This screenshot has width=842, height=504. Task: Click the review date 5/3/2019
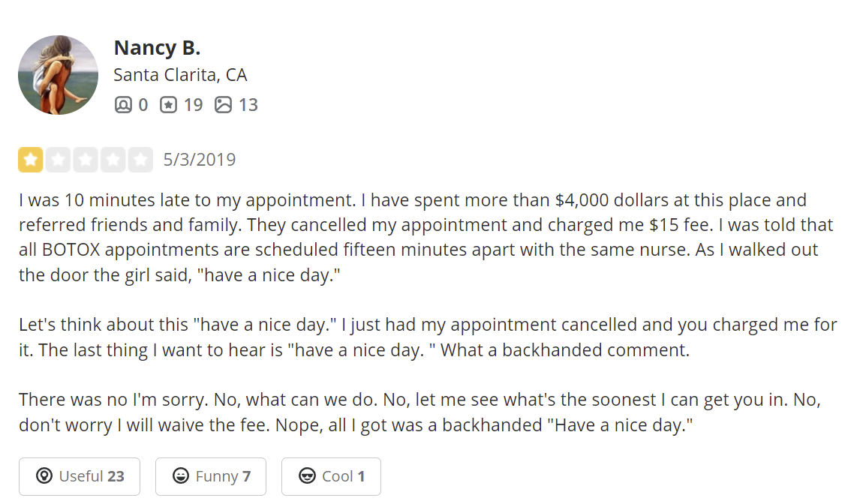(x=199, y=160)
